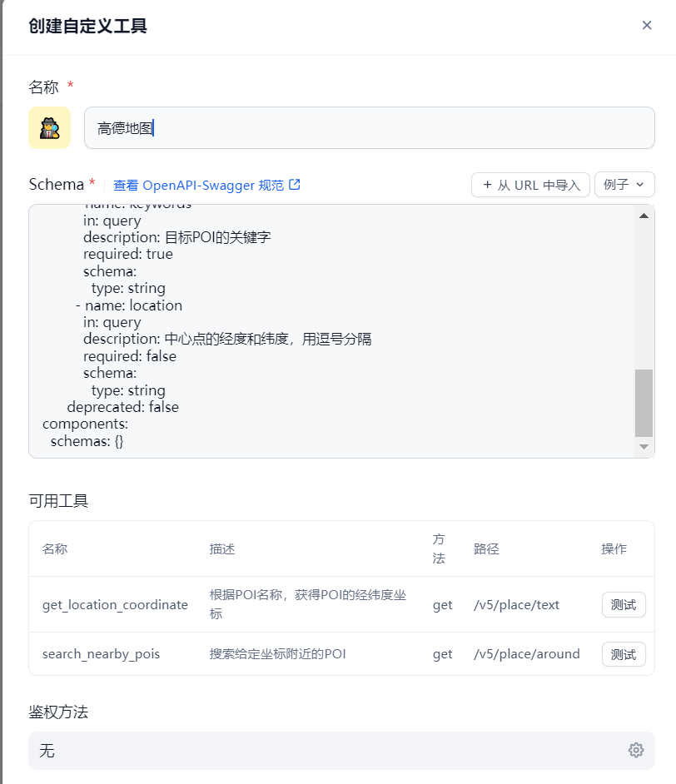Click 从 URL 中导入 button
Screen dimensions: 676x784
click(x=530, y=185)
